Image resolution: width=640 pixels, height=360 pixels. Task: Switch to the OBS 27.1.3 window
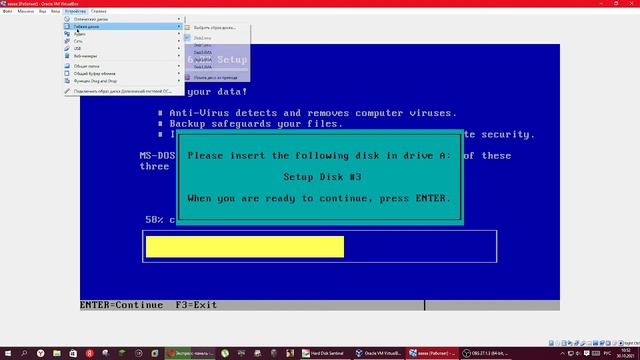(x=485, y=353)
